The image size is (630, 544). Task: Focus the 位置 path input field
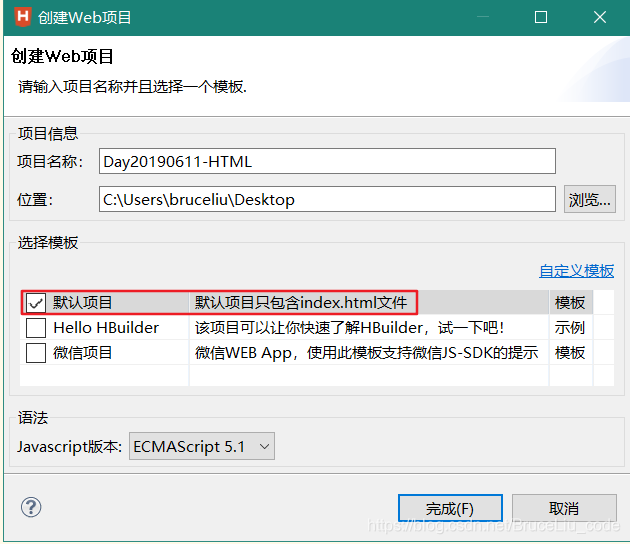(327, 199)
